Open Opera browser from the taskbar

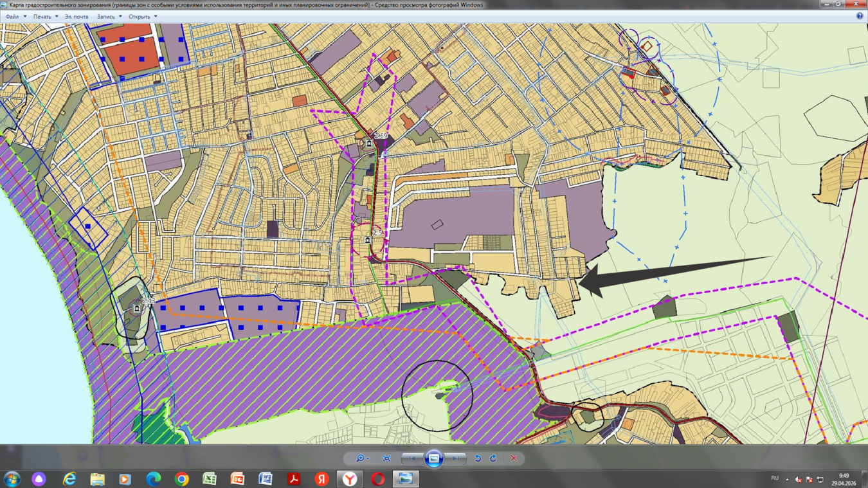(x=377, y=479)
